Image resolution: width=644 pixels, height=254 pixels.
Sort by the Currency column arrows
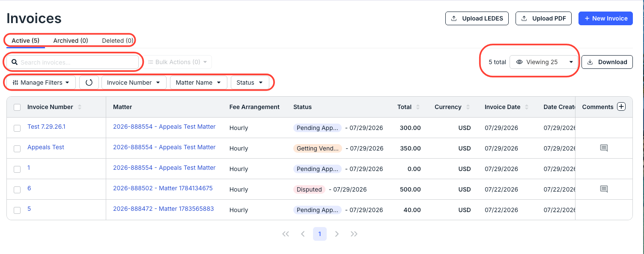click(468, 107)
